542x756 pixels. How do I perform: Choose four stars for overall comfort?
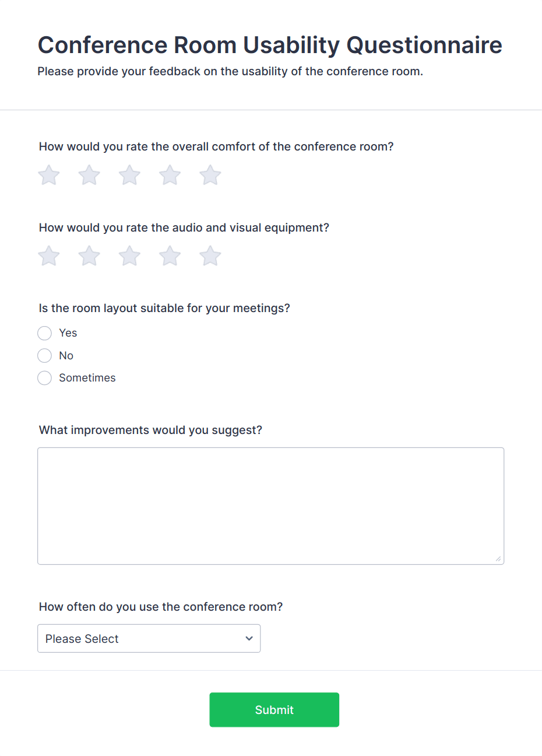[170, 175]
